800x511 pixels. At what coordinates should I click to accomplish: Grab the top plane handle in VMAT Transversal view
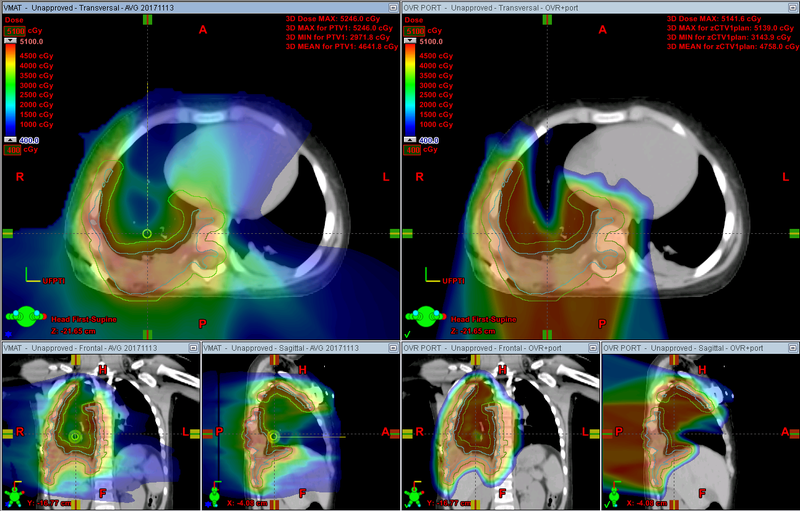coord(147,19)
